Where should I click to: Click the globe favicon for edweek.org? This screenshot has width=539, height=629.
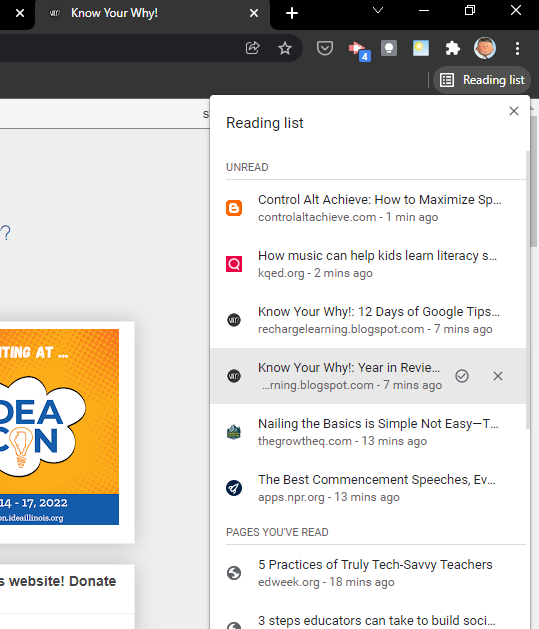click(234, 573)
